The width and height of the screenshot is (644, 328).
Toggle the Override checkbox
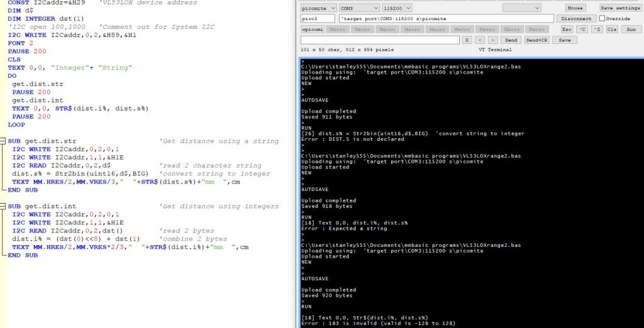coord(602,19)
